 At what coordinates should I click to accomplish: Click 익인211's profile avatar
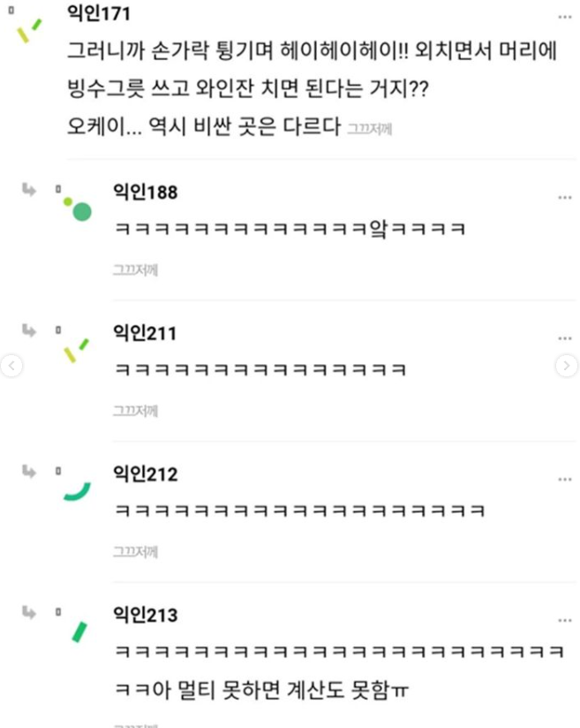[76, 351]
